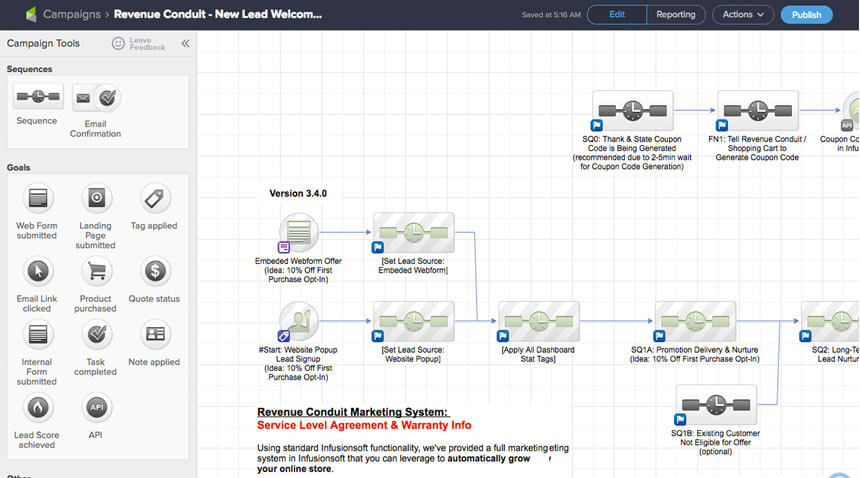Select the API goal icon
Screen dimensions: 860x478
[97, 407]
